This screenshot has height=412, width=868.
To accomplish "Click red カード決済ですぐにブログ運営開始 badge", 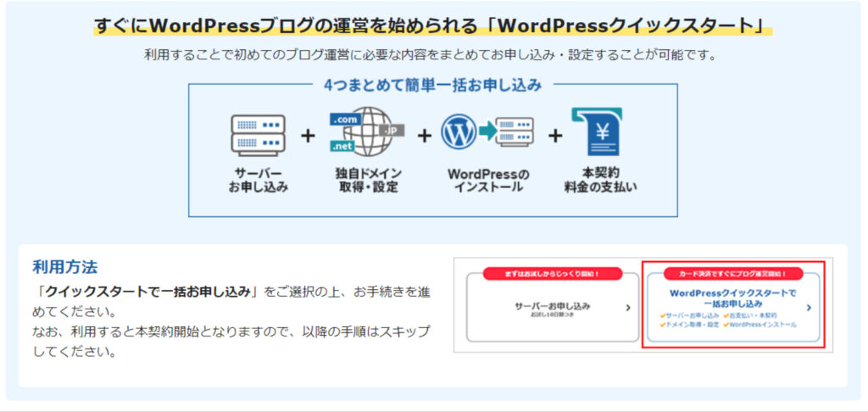I will [x=733, y=274].
